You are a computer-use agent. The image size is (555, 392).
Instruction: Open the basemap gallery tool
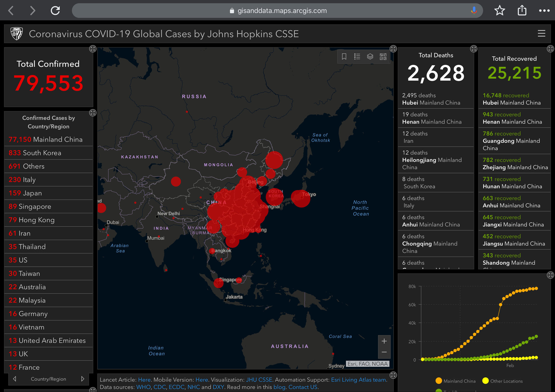(383, 57)
